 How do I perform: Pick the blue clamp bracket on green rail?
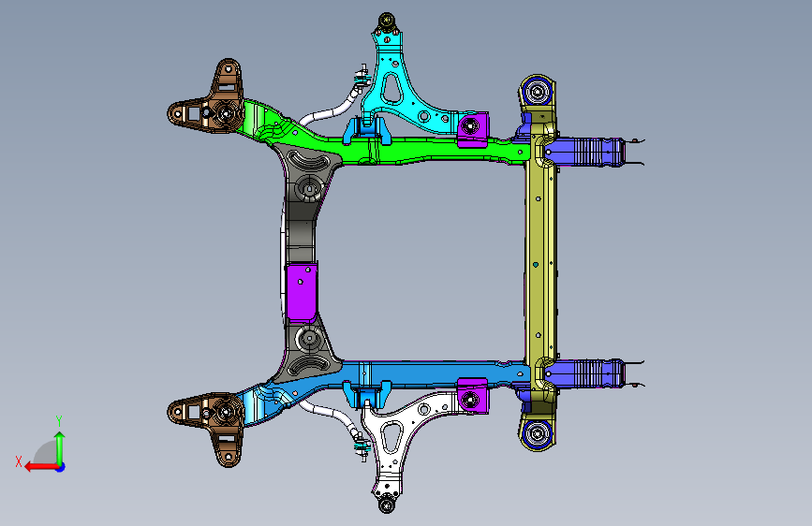(365, 132)
